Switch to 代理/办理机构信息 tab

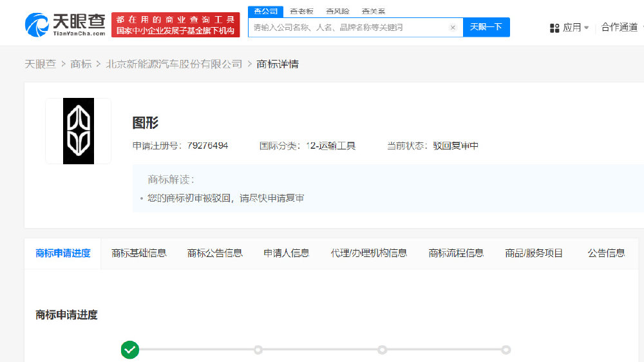pyautogui.click(x=369, y=253)
